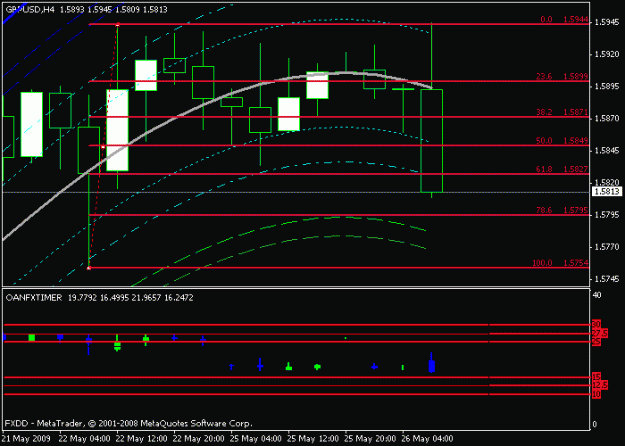Click the red 15 level label

tap(596, 377)
